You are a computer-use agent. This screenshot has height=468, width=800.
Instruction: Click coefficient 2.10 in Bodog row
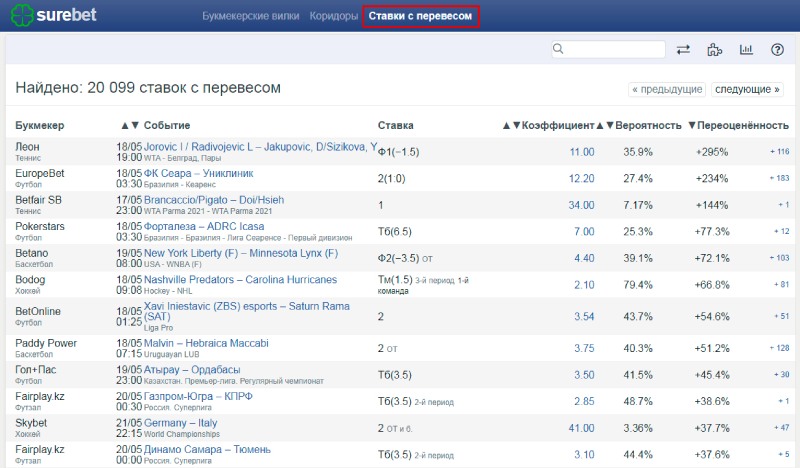584,285
